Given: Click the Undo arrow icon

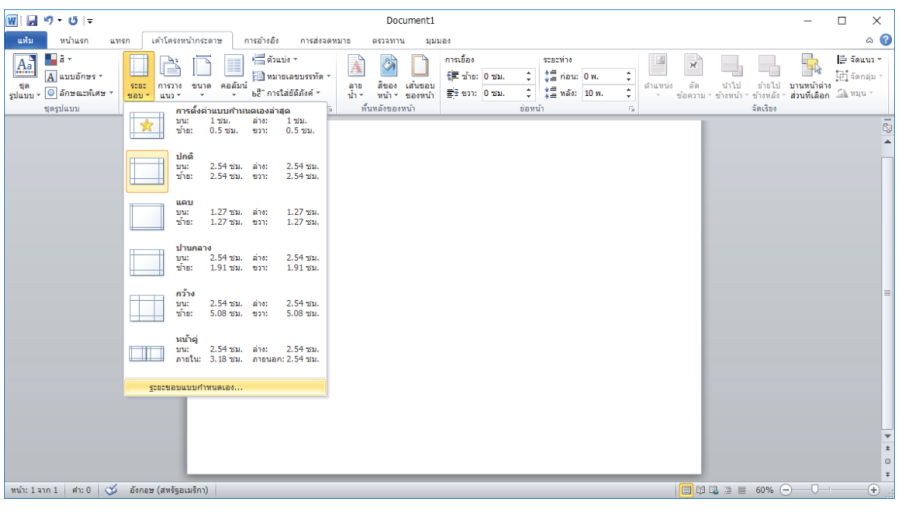Looking at the screenshot, I should (x=46, y=20).
